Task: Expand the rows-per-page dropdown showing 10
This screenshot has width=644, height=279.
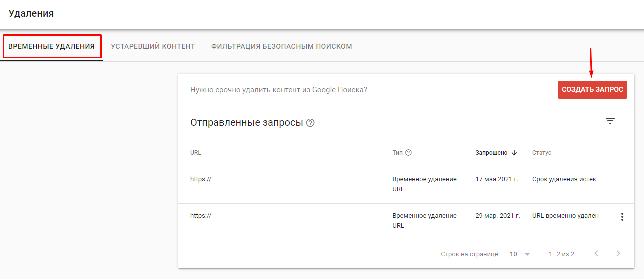Action: click(x=520, y=254)
